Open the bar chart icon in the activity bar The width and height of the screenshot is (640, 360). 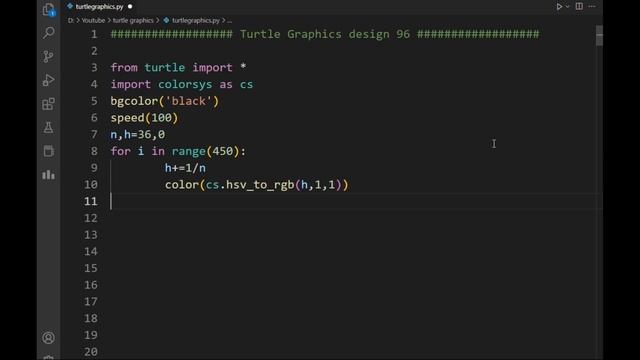[x=48, y=175]
